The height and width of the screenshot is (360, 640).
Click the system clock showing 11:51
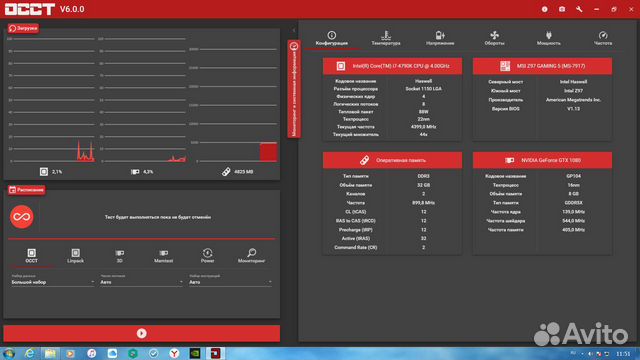[x=623, y=353]
